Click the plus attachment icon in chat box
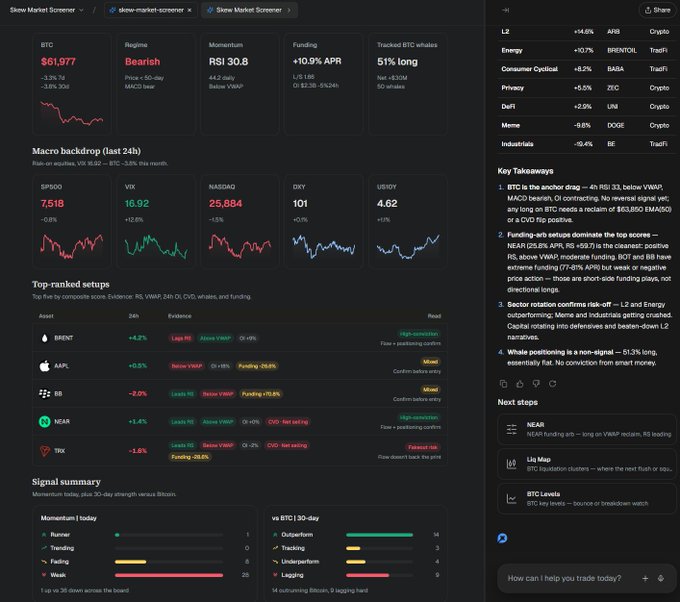680x602 pixels. [x=645, y=578]
